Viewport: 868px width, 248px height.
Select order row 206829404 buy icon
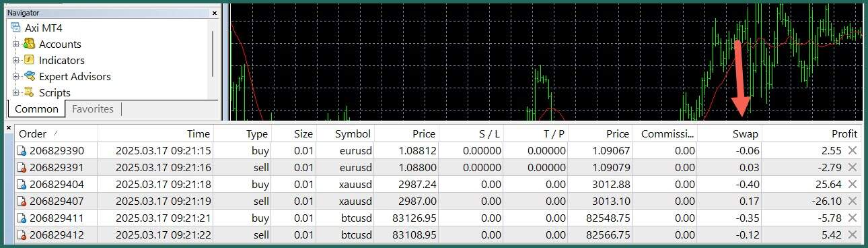tap(22, 184)
